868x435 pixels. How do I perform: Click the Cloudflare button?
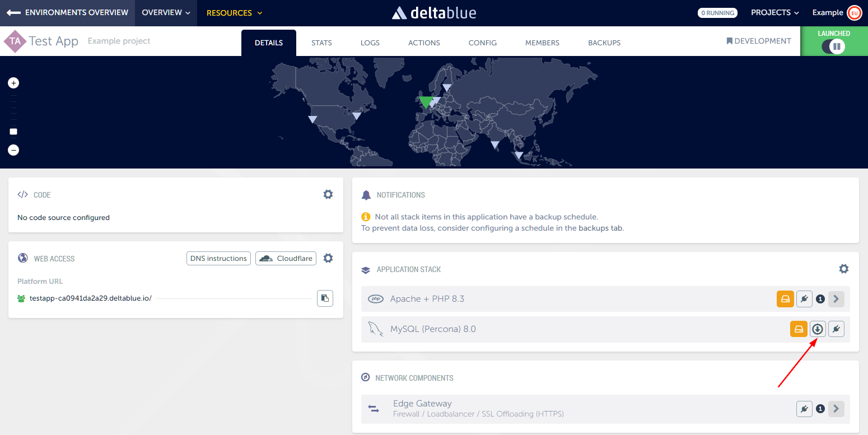pos(286,258)
